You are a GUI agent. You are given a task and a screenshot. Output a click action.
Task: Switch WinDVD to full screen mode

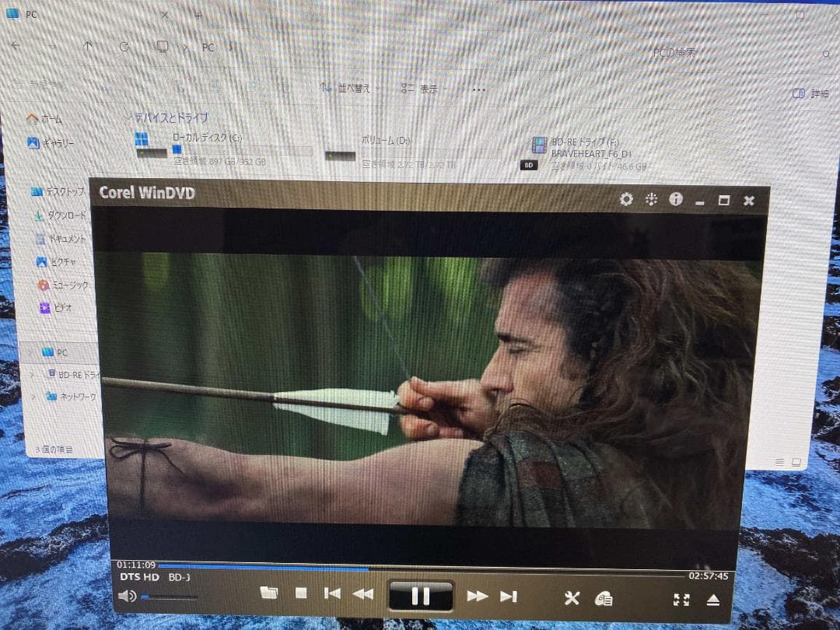coord(681,599)
